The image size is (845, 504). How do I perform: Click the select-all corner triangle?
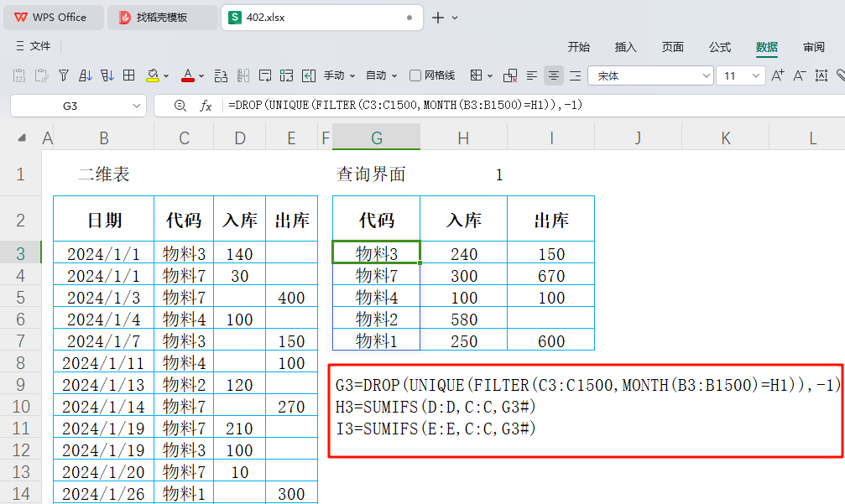pos(22,138)
